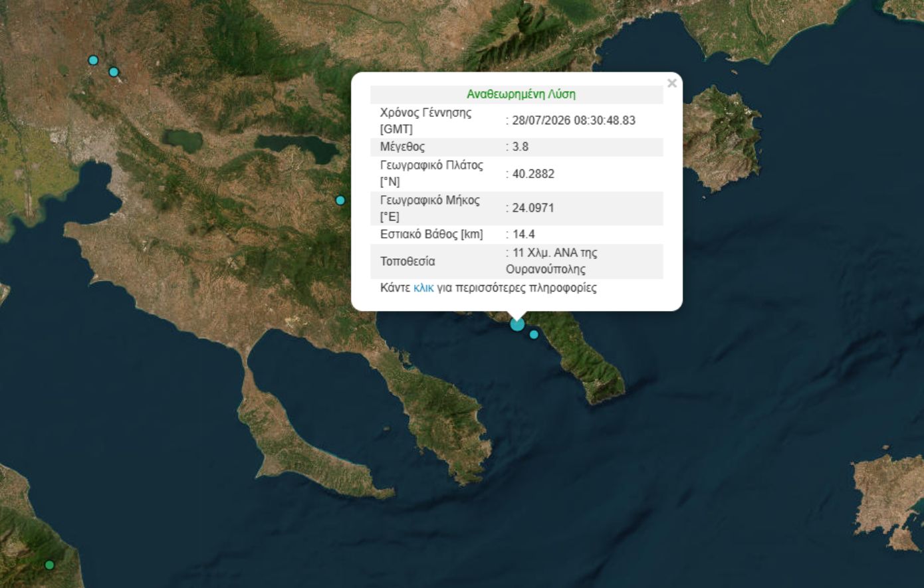The height and width of the screenshot is (588, 924).
Task: Click the 'Γεωγραφικό Μήκος [°E]' label
Action: pyautogui.click(x=429, y=208)
